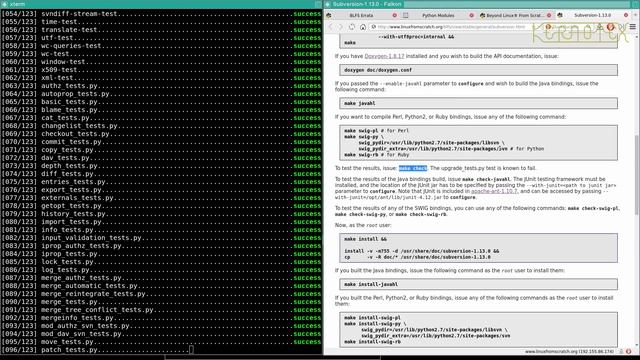Viewport: 640px width, 360px height.
Task: Click 'externals_tests.py' line in xterm
Action: coord(161,198)
